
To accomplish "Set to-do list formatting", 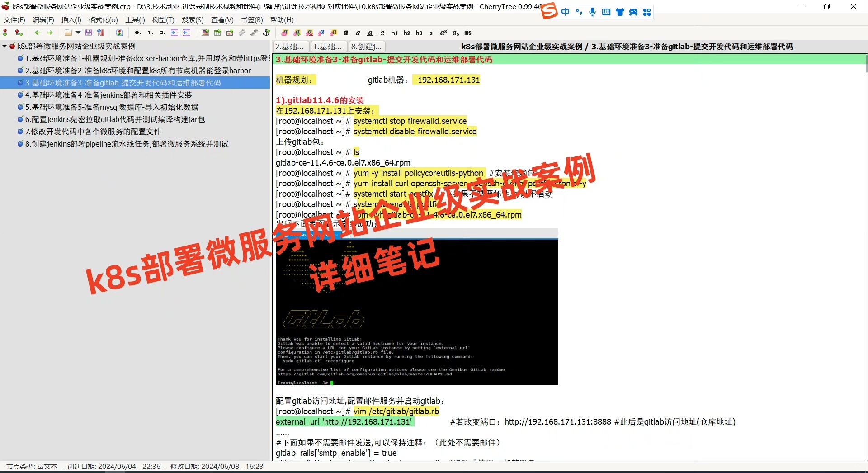I will coord(162,33).
